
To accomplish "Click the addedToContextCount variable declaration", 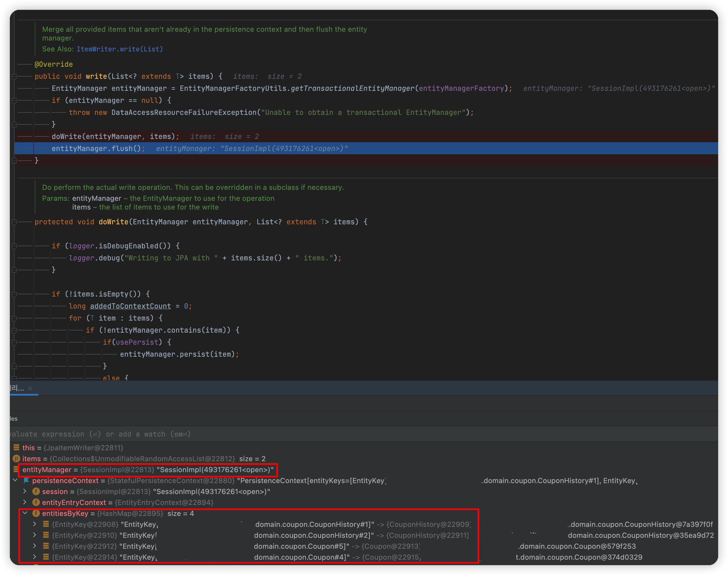I will (130, 306).
